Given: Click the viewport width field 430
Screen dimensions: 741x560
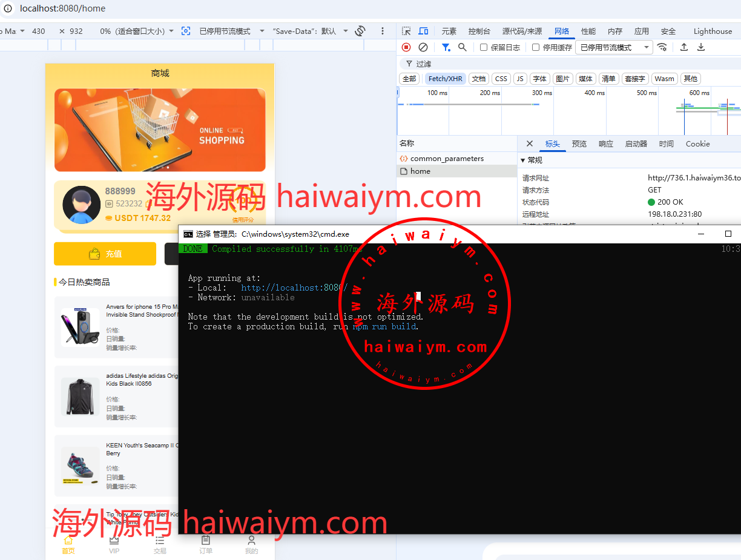Looking at the screenshot, I should [x=39, y=31].
